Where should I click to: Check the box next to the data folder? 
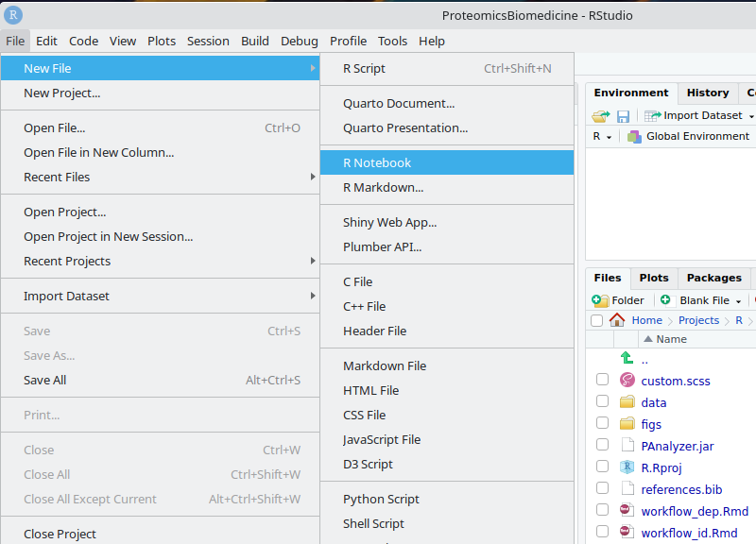point(602,402)
